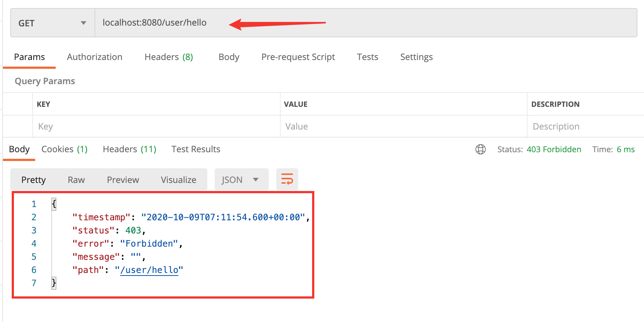Open the request Headers (8) tab
The image size is (644, 322).
tap(169, 57)
